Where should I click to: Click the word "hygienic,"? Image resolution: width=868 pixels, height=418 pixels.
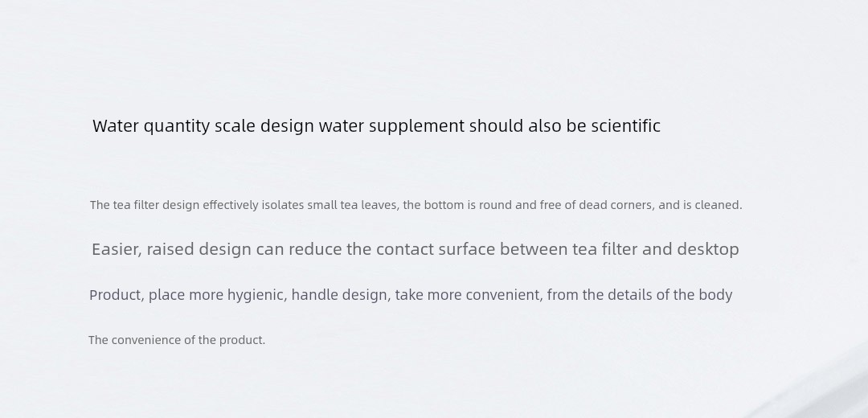257,295
